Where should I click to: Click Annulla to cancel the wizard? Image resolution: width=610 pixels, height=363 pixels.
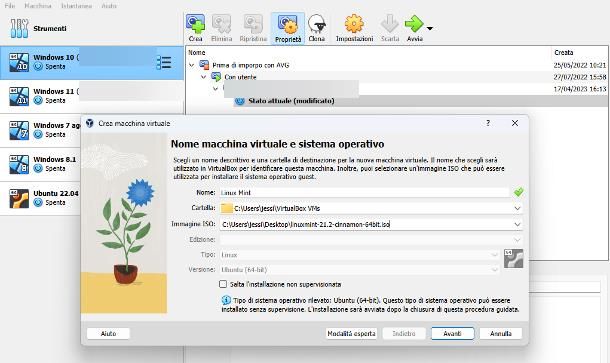coord(501,333)
